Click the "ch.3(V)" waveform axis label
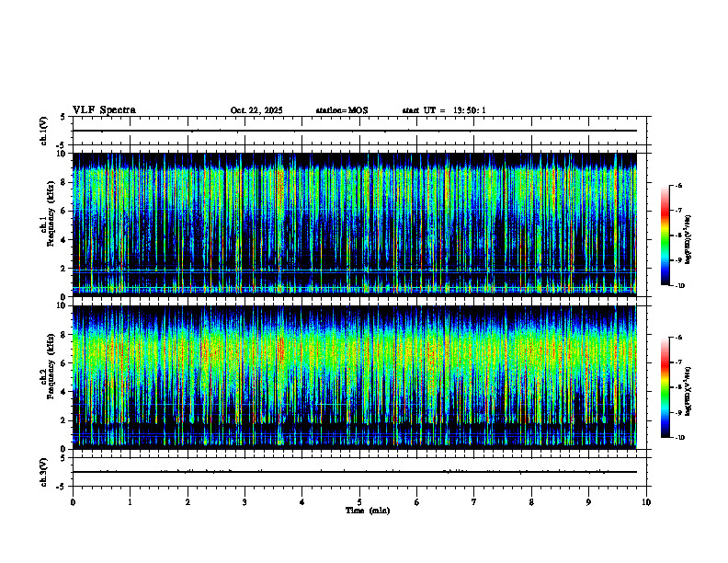The height and width of the screenshot is (563, 728). (44, 472)
